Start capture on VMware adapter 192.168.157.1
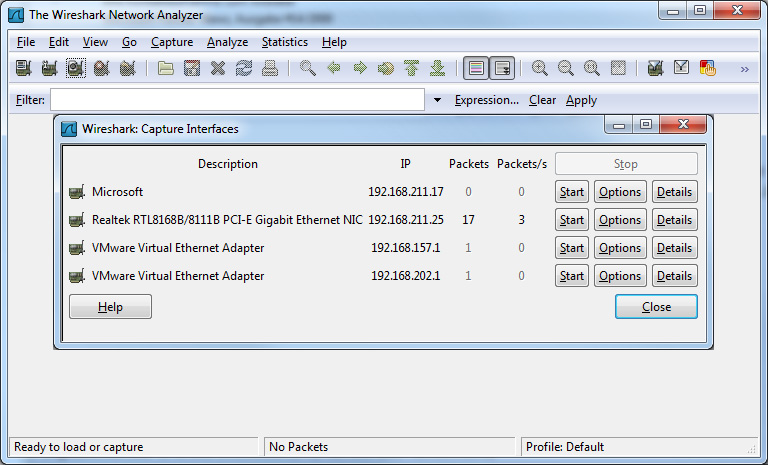 tap(572, 247)
